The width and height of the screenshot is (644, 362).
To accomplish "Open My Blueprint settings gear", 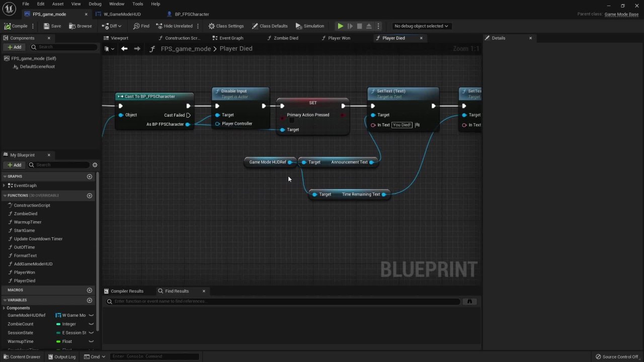I will pyautogui.click(x=95, y=165).
